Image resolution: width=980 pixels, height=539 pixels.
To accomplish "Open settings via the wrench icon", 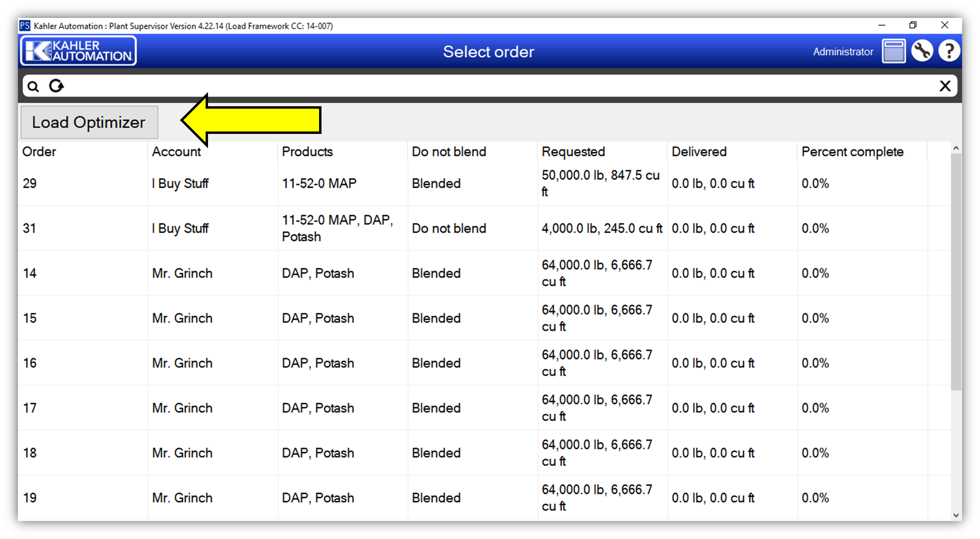I will [921, 50].
